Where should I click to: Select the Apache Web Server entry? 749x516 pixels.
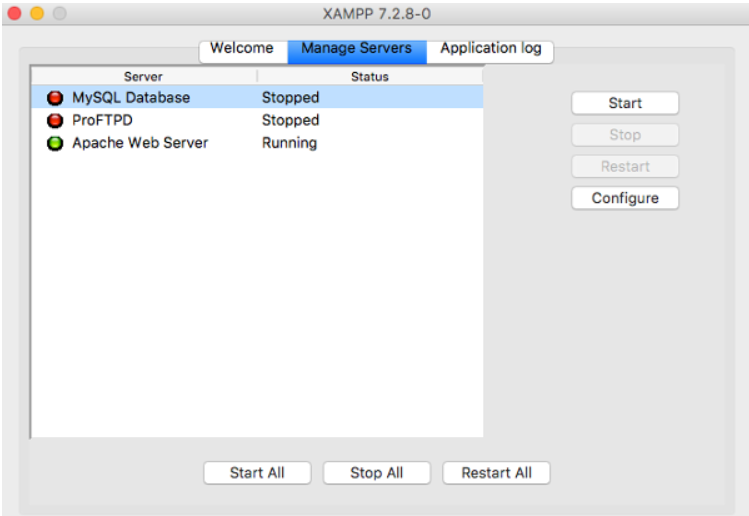257,142
